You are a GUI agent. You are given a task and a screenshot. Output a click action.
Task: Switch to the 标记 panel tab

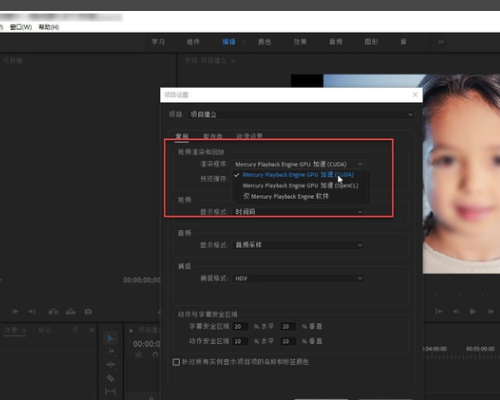click(45, 330)
